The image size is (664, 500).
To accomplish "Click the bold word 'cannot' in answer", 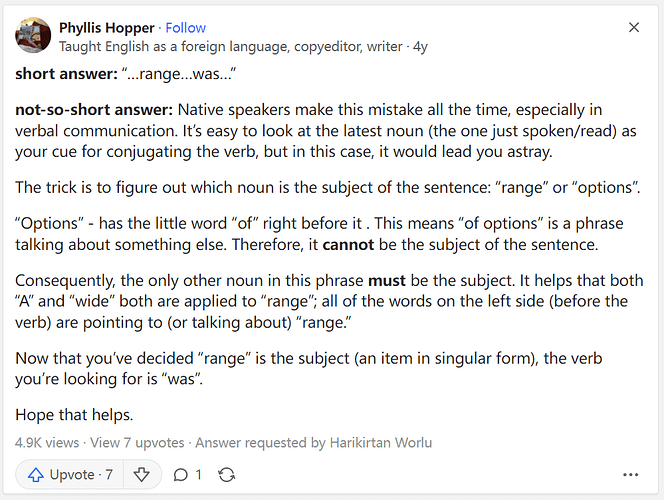I will tap(348, 245).
